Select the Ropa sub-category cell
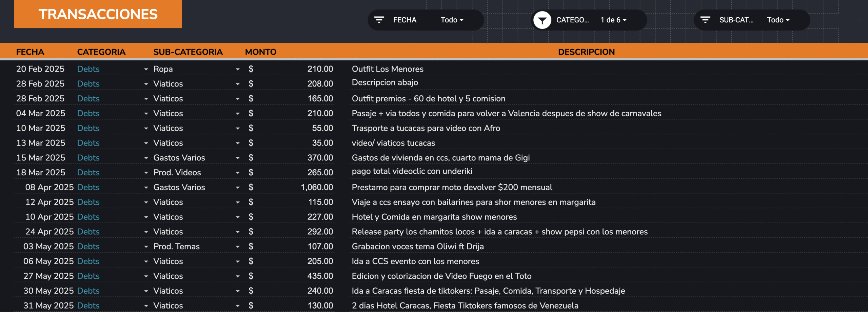This screenshot has height=312, width=868. click(x=163, y=69)
